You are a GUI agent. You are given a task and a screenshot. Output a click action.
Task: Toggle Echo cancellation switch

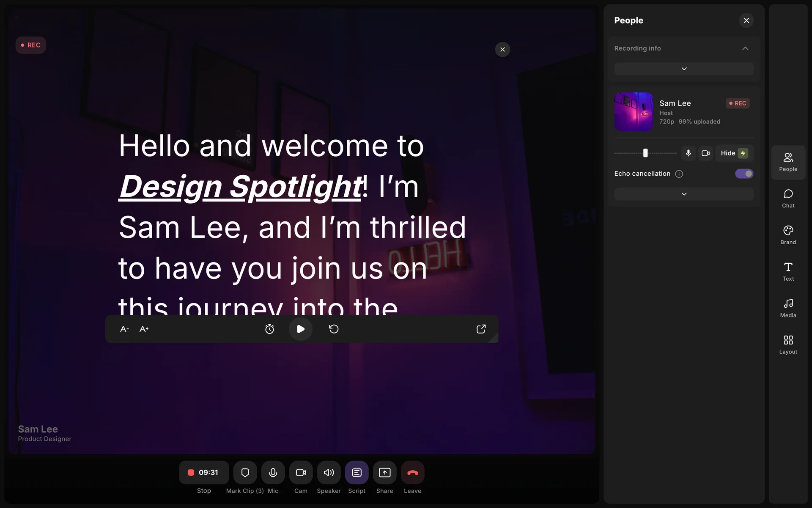[744, 174]
